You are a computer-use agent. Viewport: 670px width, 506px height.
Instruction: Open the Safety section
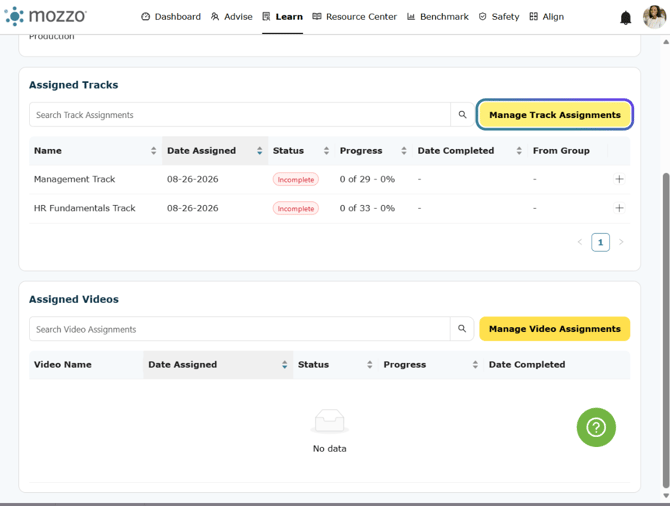[x=499, y=17]
